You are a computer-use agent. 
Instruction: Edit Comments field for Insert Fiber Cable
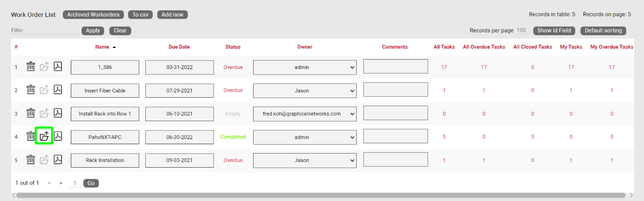click(395, 90)
